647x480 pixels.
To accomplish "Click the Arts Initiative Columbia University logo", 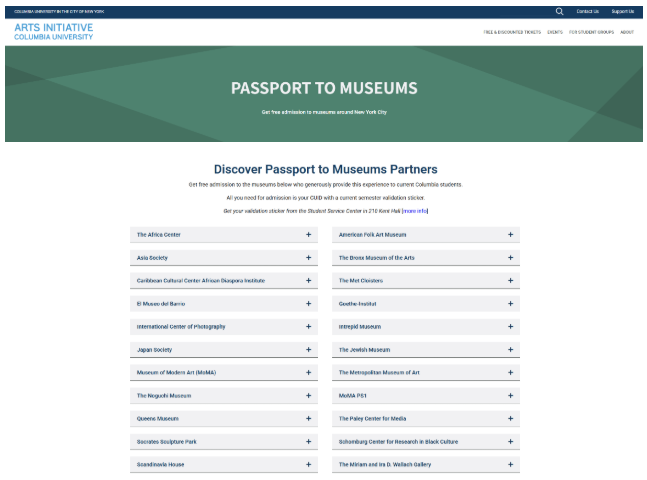I will tap(54, 31).
